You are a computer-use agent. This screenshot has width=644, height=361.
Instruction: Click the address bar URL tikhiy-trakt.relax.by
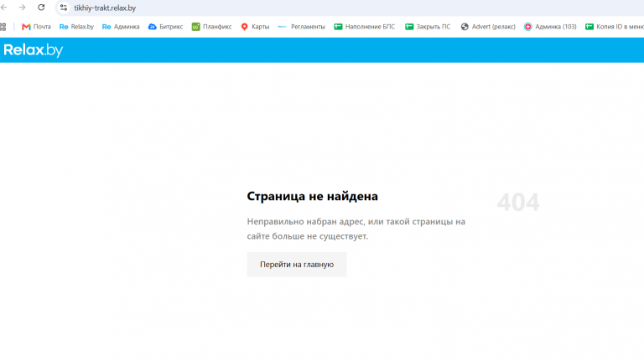pyautogui.click(x=105, y=8)
